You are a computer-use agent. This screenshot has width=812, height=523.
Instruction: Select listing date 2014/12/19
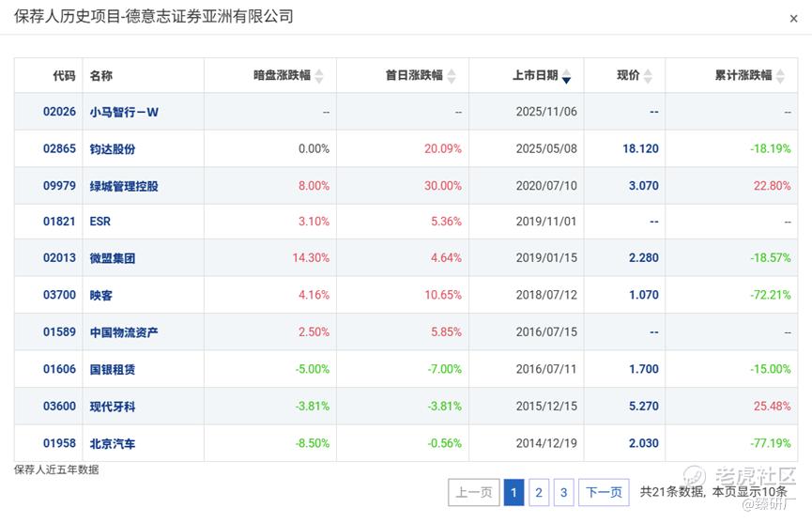coord(546,444)
